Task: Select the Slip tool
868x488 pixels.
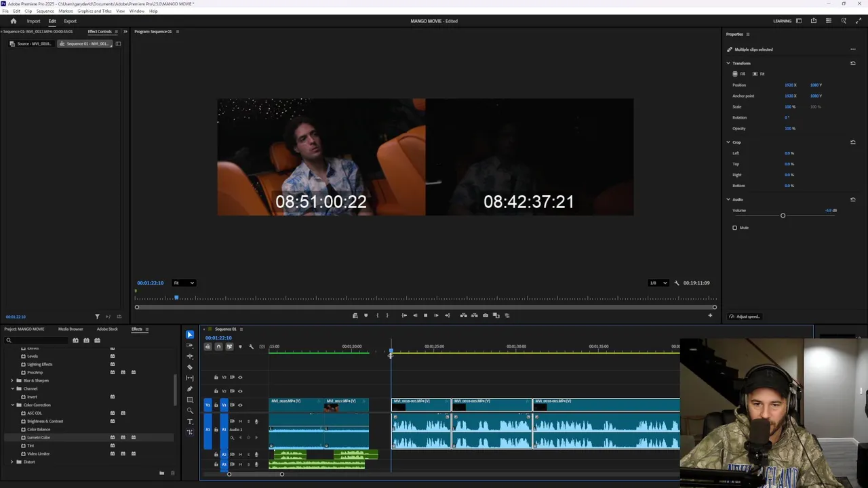Action: [x=190, y=378]
